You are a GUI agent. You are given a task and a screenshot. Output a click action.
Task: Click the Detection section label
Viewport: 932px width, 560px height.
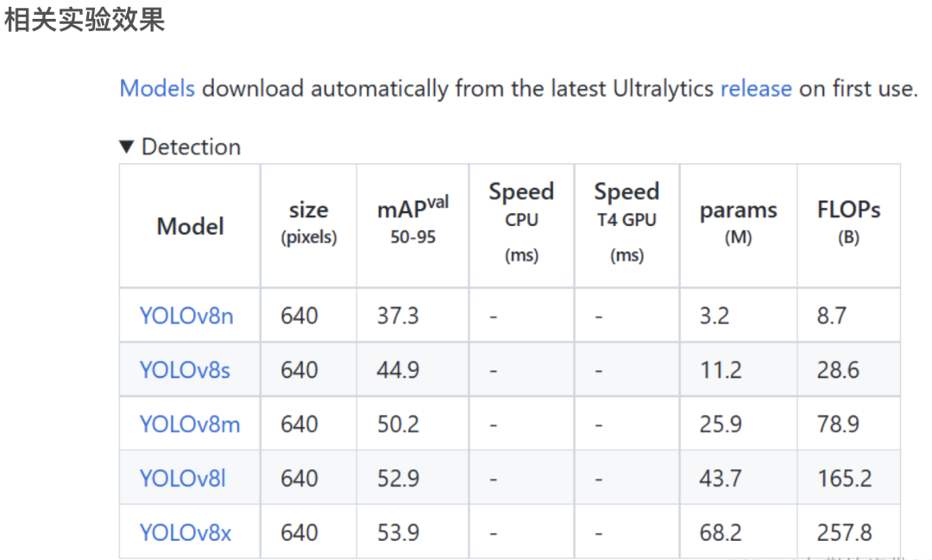click(192, 147)
